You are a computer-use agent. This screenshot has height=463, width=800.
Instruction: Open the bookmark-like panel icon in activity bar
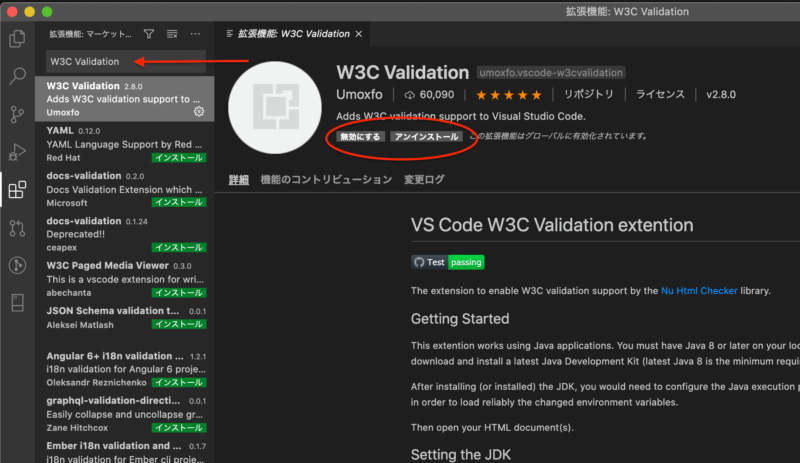coord(17,303)
